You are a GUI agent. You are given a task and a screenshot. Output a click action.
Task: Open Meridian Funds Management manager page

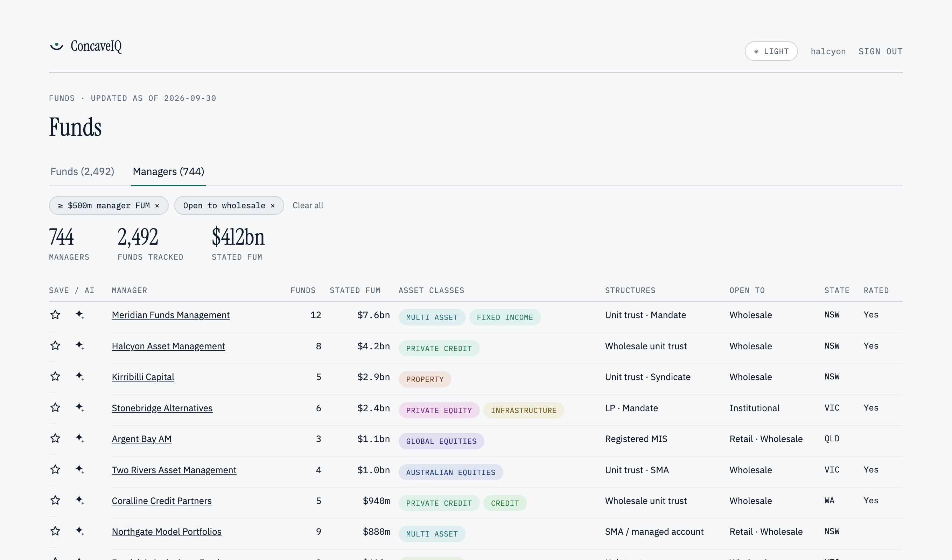(x=171, y=315)
